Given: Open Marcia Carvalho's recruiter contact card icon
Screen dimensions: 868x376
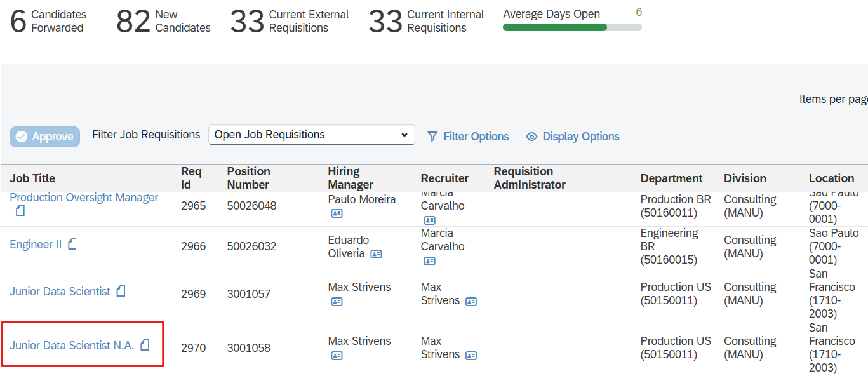Looking at the screenshot, I should (430, 220).
